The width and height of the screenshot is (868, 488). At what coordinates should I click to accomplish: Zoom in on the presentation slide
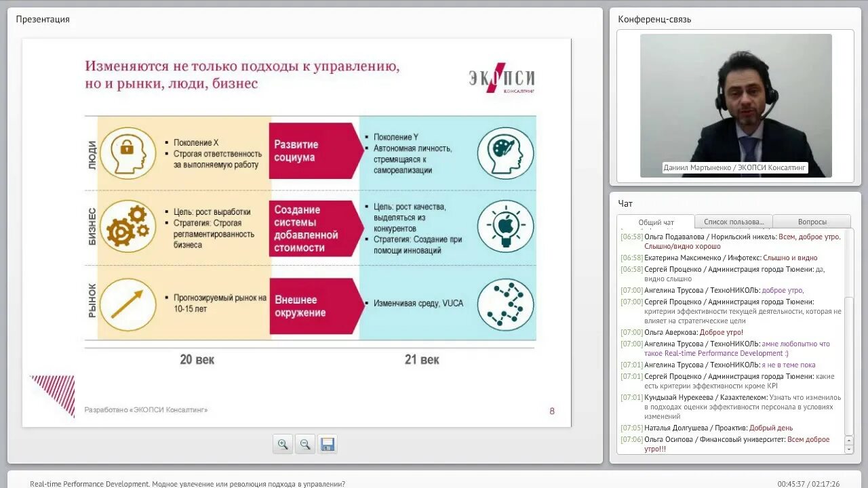pos(283,445)
